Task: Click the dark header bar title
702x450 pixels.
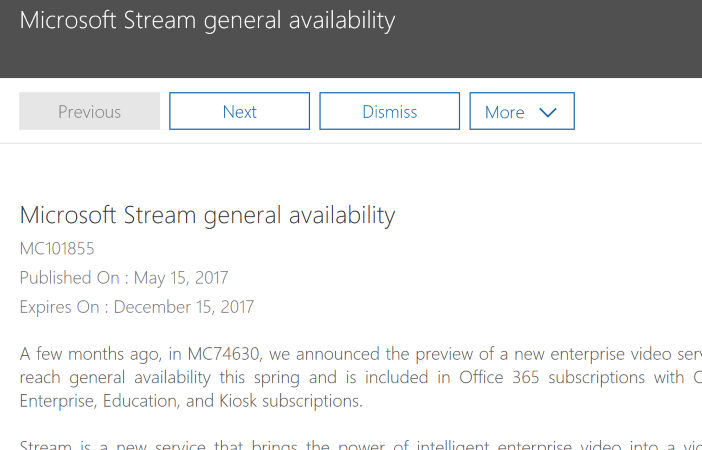Action: (x=207, y=20)
